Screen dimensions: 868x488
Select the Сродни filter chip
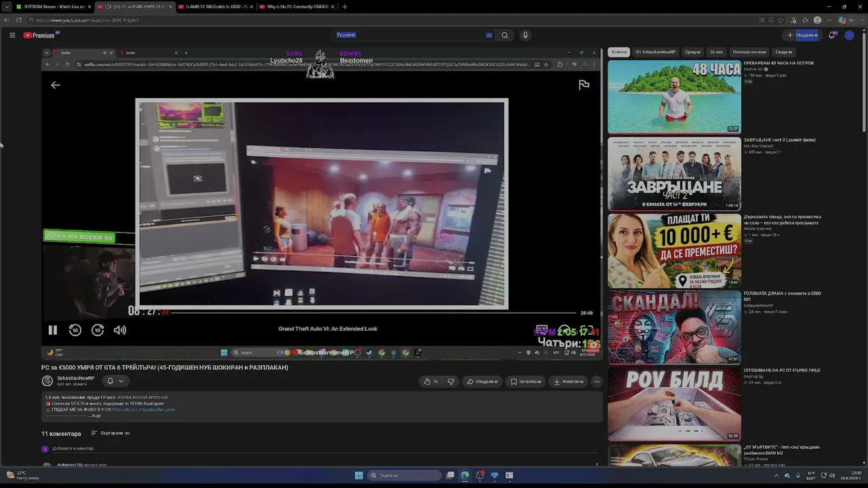point(692,52)
